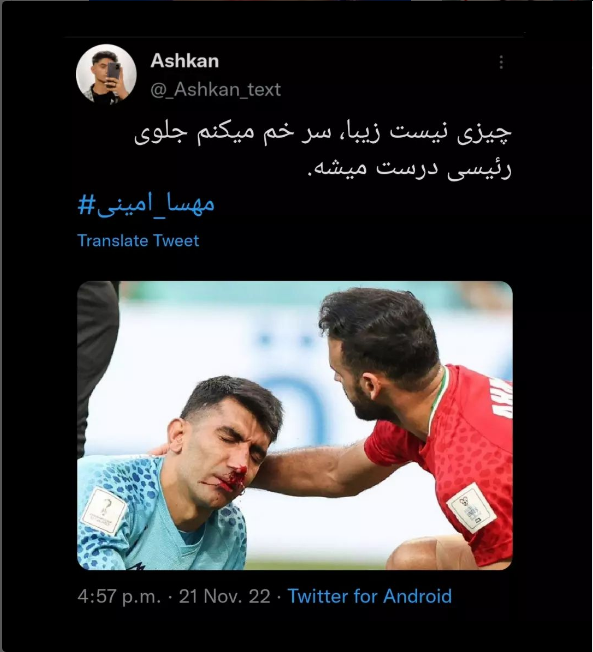This screenshot has height=652, width=593.
Task: Click the second line of tweet text ending with میشه
Action: coord(409,168)
